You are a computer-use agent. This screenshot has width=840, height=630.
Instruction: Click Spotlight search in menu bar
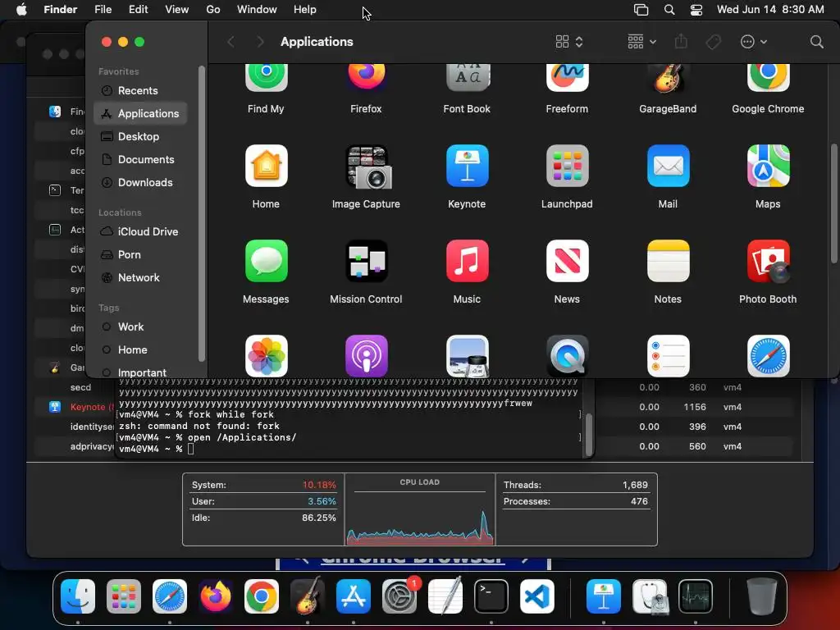(669, 10)
